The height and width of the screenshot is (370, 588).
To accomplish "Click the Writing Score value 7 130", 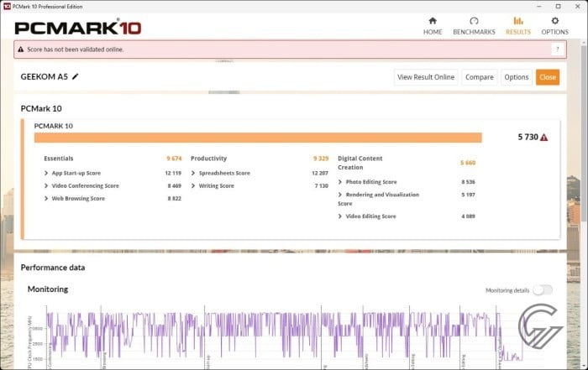I will click(322, 185).
